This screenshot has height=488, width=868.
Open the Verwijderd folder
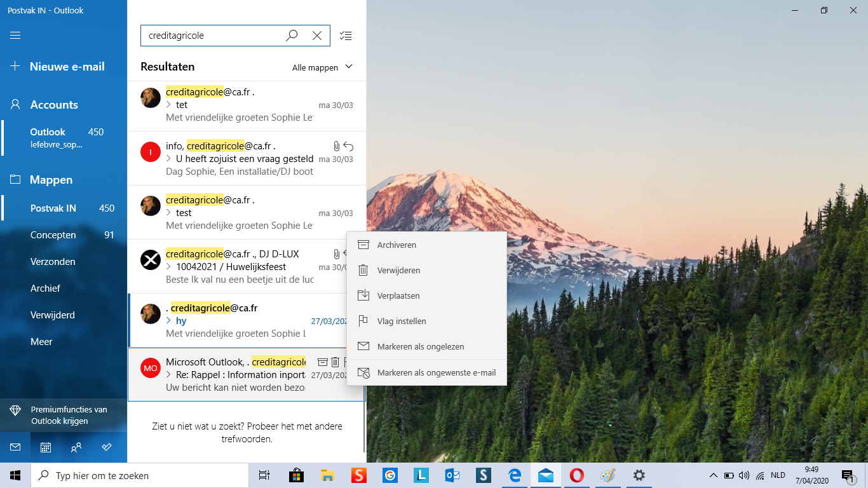coord(64,315)
